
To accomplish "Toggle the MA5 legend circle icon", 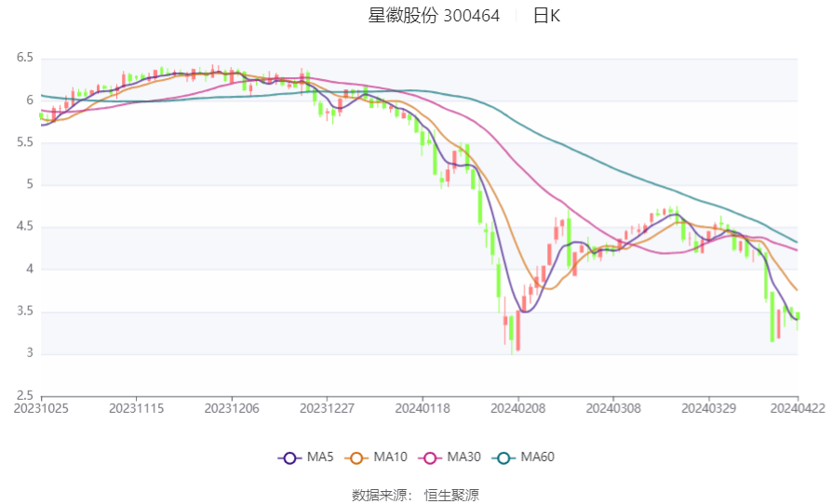I will click(289, 458).
